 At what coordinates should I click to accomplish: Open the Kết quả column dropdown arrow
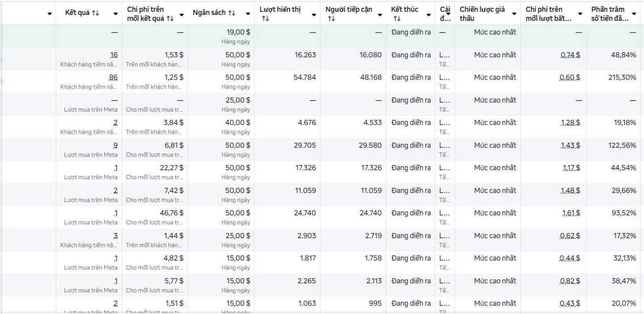coord(116,14)
